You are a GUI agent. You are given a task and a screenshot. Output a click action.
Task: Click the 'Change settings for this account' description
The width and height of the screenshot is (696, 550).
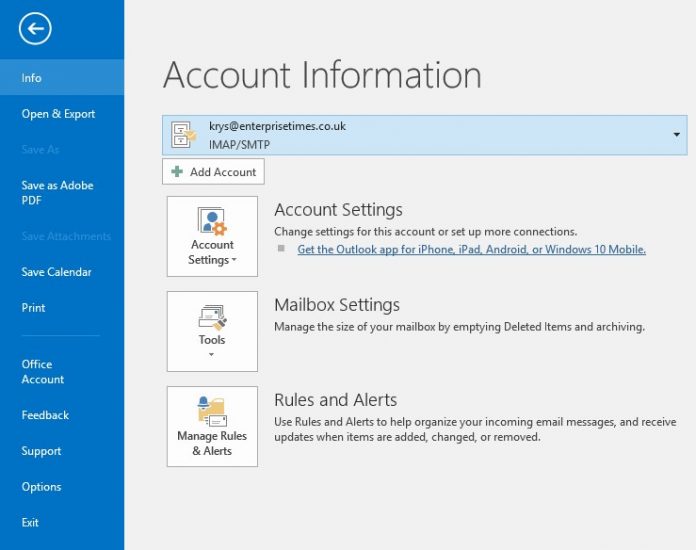(426, 232)
